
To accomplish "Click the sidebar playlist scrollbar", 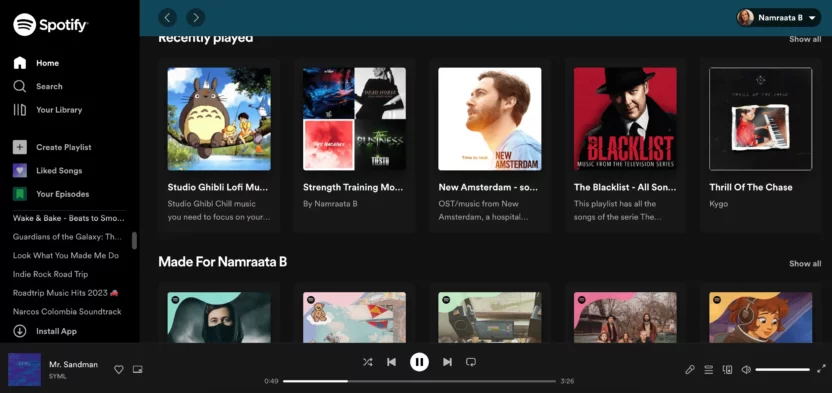I will 134,240.
